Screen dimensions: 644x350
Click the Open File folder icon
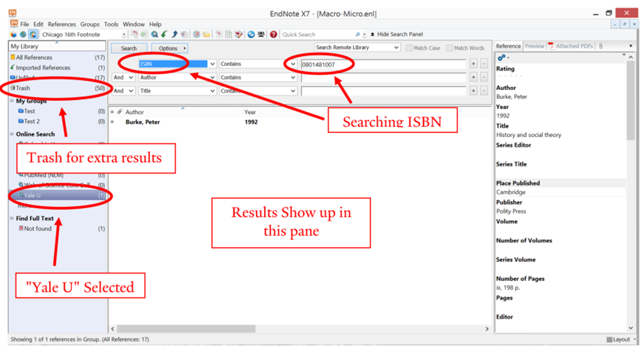point(207,35)
